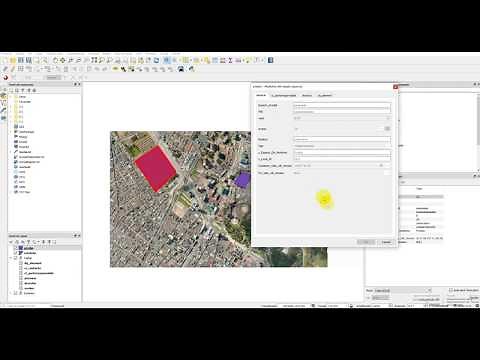The width and height of the screenshot is (480, 360).
Task: Click the dark blue icon at toolbar end
Action: tap(271, 60)
